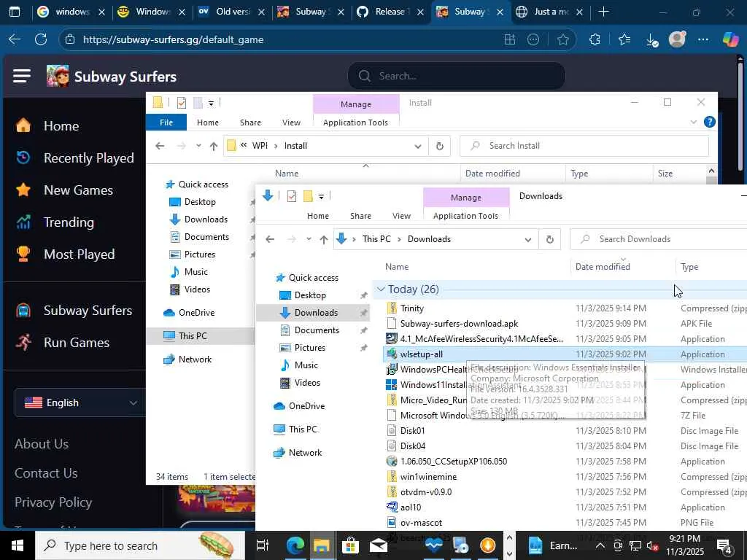This screenshot has width=747, height=560.
Task: Visit the Contact Us page
Action: (x=46, y=472)
